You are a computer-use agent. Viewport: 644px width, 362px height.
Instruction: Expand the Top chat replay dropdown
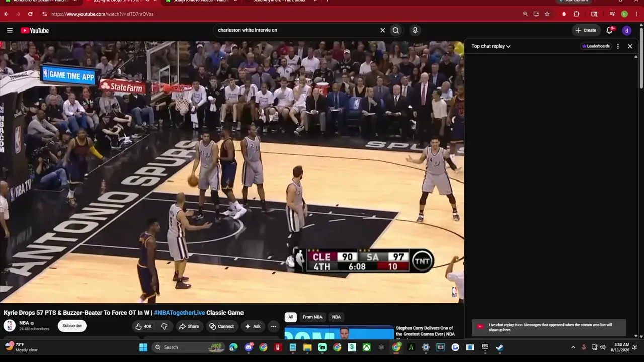(x=491, y=46)
